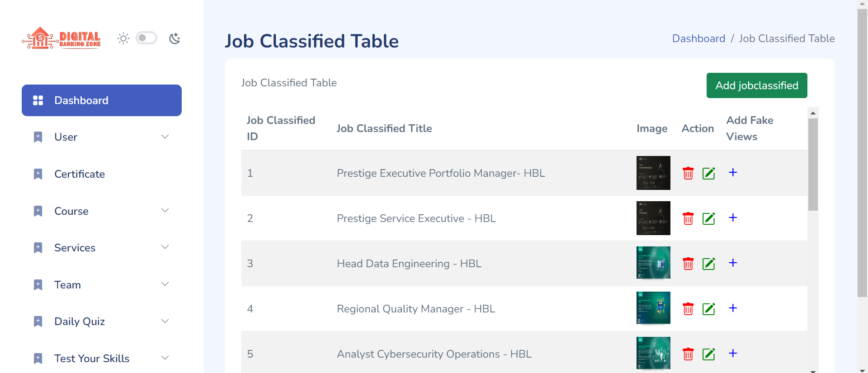Delete the Prestige Executive Portfolio Manager job

coord(688,173)
